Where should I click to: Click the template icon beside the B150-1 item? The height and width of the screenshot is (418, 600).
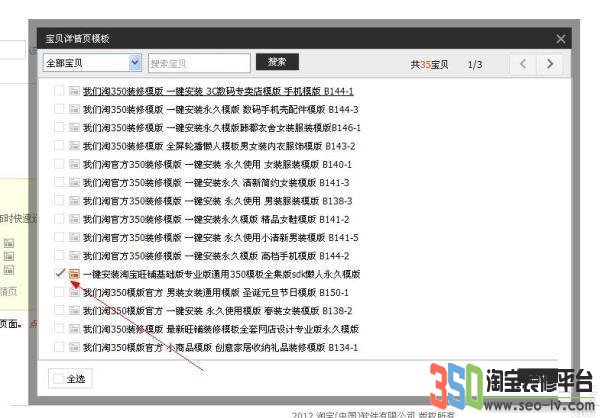[74, 292]
